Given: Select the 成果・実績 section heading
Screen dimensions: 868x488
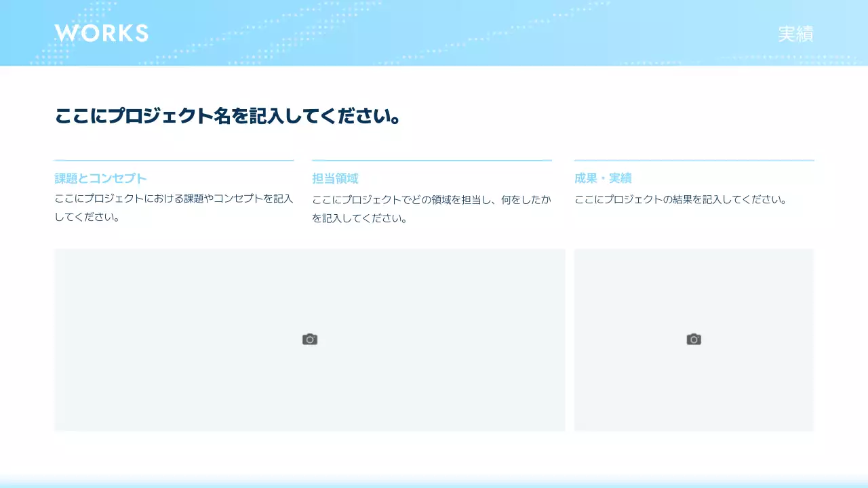Looking at the screenshot, I should point(603,178).
